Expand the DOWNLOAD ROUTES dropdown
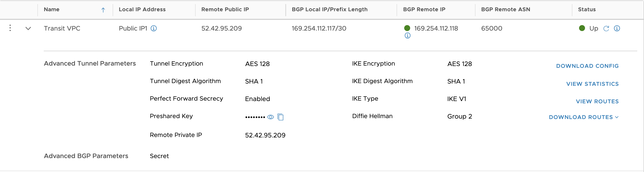Viewport: 644px width, 172px height. 584,117
